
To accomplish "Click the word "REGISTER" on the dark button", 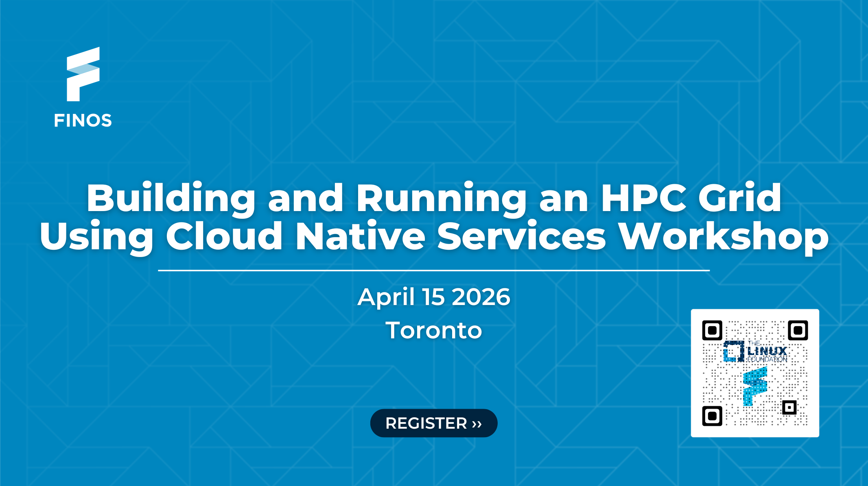I will [x=426, y=423].
